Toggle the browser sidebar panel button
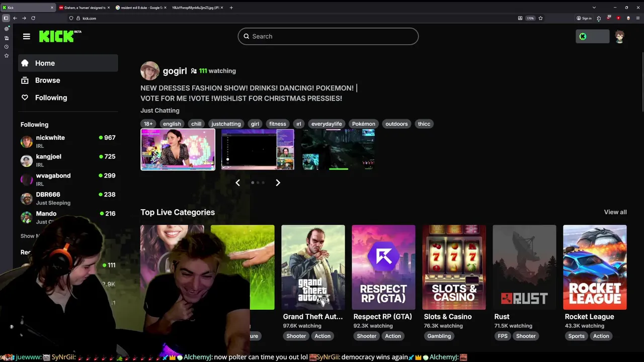Screen dimensions: 644x362 (6, 18)
